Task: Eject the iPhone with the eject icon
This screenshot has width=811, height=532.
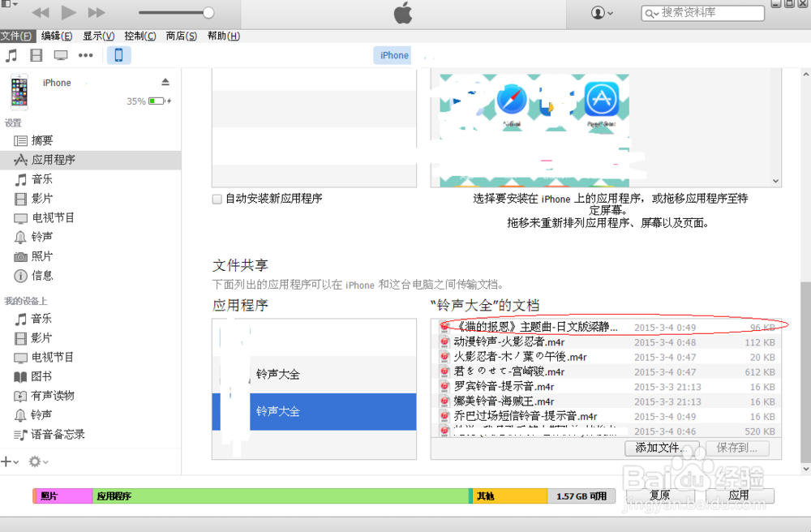Action: pyautogui.click(x=165, y=82)
